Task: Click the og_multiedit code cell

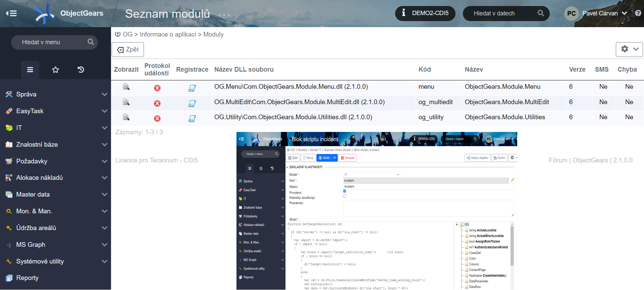Action: point(435,102)
